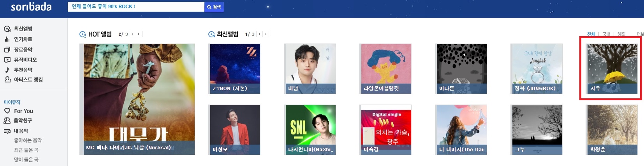
Task: Open the 뮤직비디오 sidebar icon
Action: coord(7,60)
